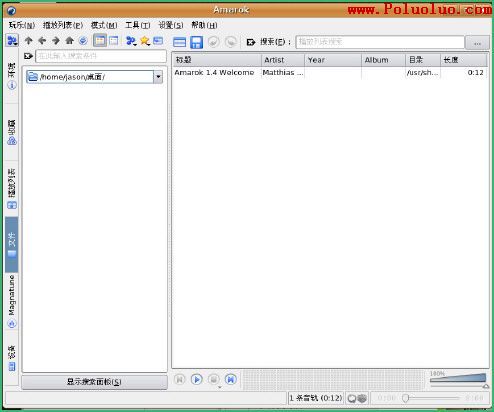Switch to the playlists sidebar tab
The image size is (494, 412).
click(x=12, y=189)
